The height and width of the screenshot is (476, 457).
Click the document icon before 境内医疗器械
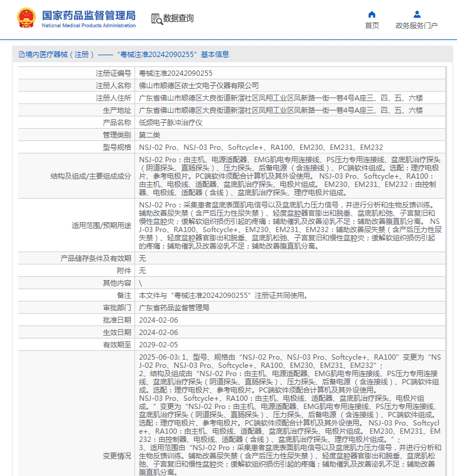coord(22,54)
